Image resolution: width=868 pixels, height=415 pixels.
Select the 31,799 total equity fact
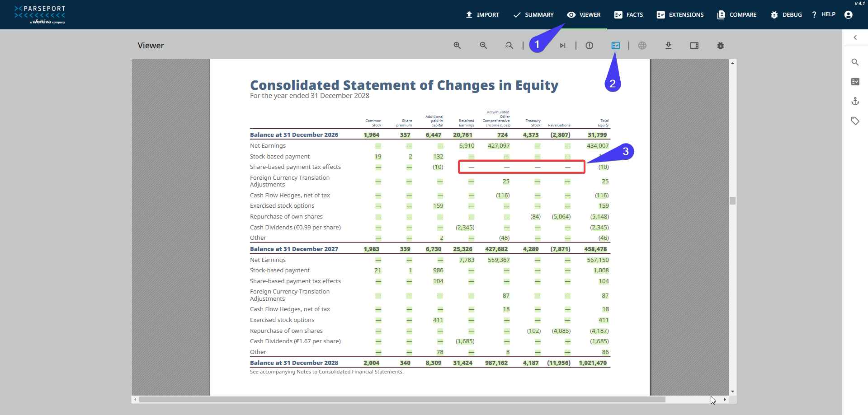[x=597, y=135]
